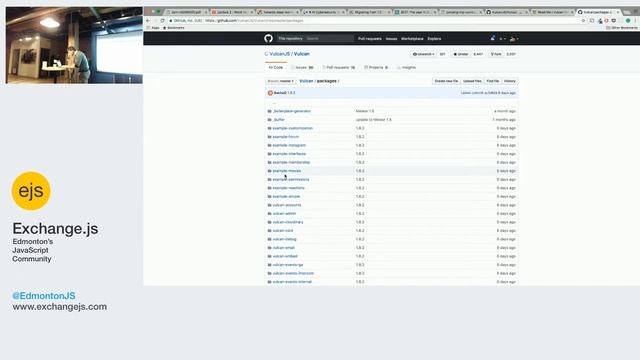Open the example-movies folder
Screen dimensions: 640x360
coord(287,171)
